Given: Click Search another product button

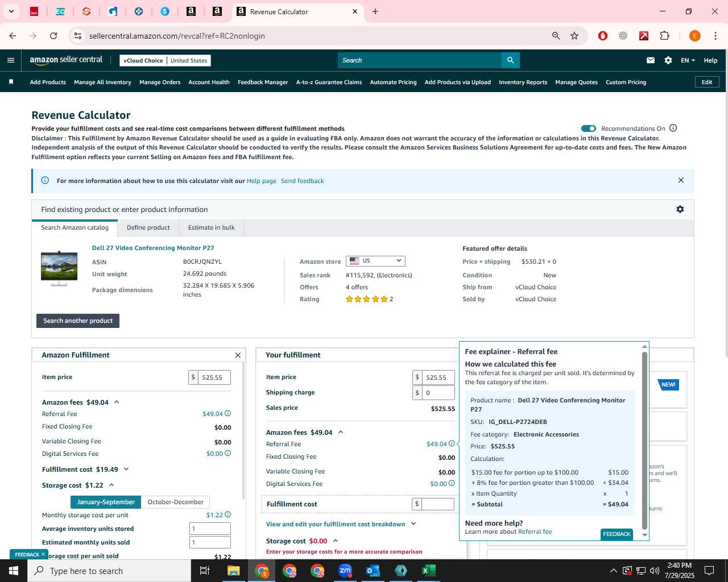Looking at the screenshot, I should click(x=78, y=321).
